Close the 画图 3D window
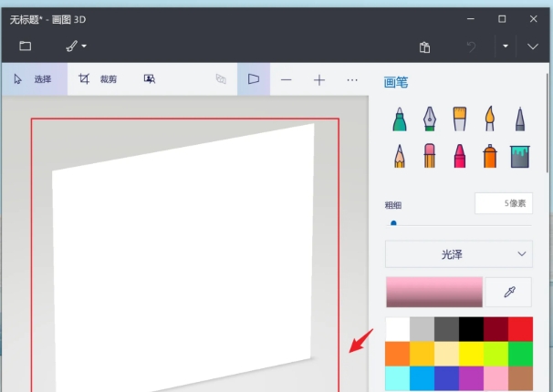The height and width of the screenshot is (392, 553). click(533, 18)
